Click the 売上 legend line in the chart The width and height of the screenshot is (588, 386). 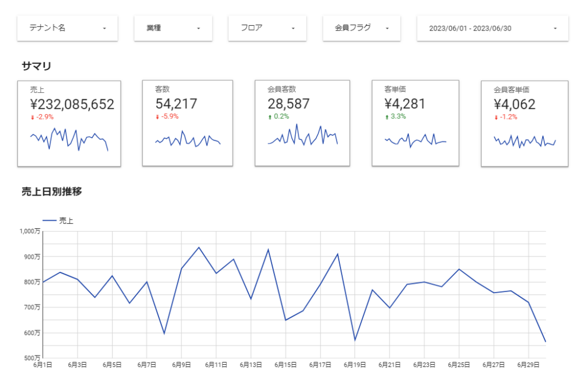pos(50,220)
